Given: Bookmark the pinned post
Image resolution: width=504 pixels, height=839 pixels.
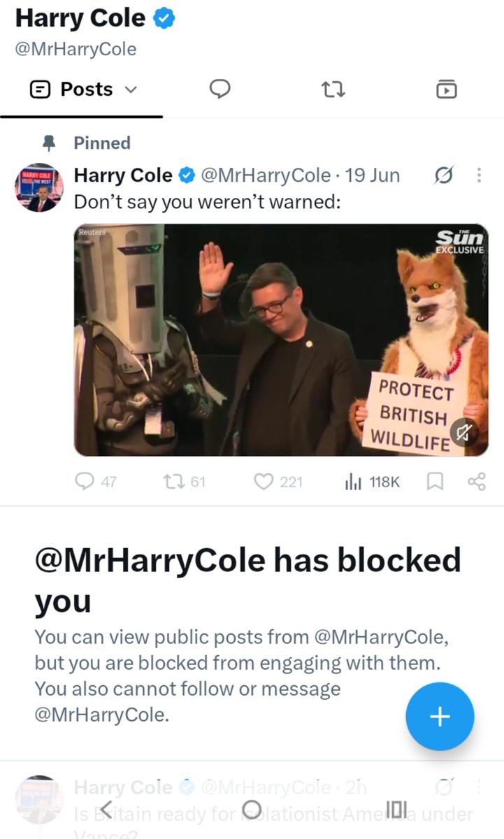Looking at the screenshot, I should [x=435, y=481].
